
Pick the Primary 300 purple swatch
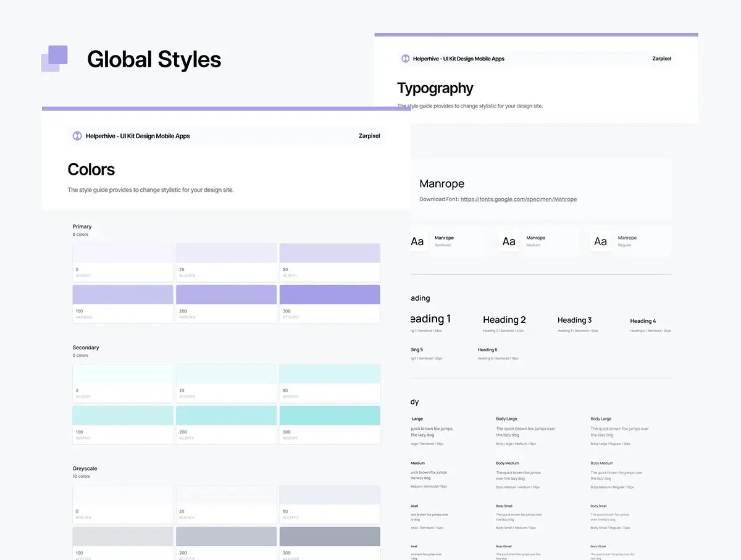point(329,295)
